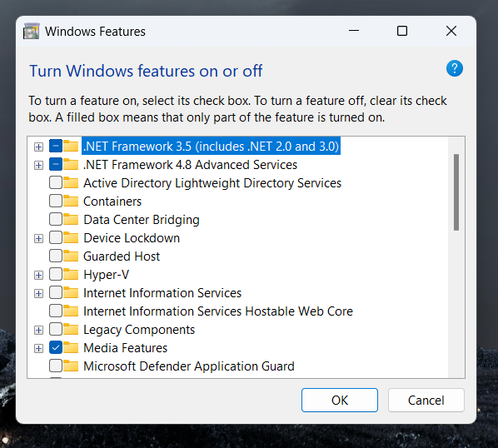Select the Containers folder icon
This screenshot has width=498, height=448.
pyautogui.click(x=71, y=201)
